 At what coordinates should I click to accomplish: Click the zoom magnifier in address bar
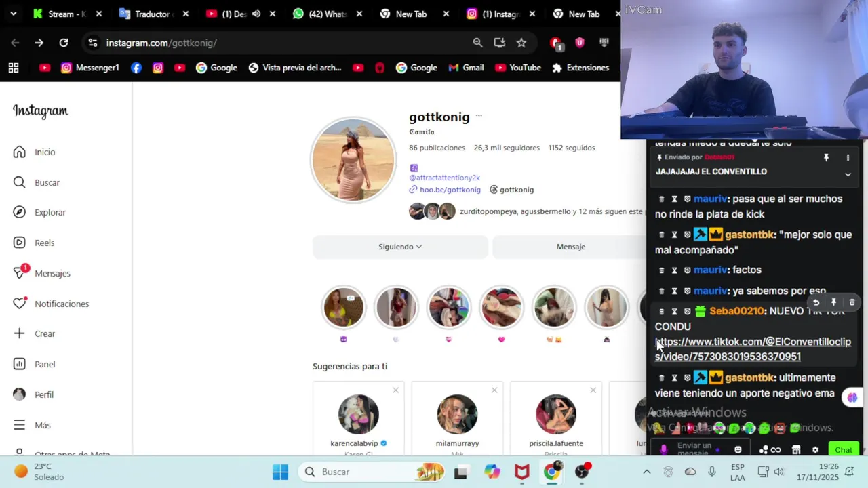477,43
